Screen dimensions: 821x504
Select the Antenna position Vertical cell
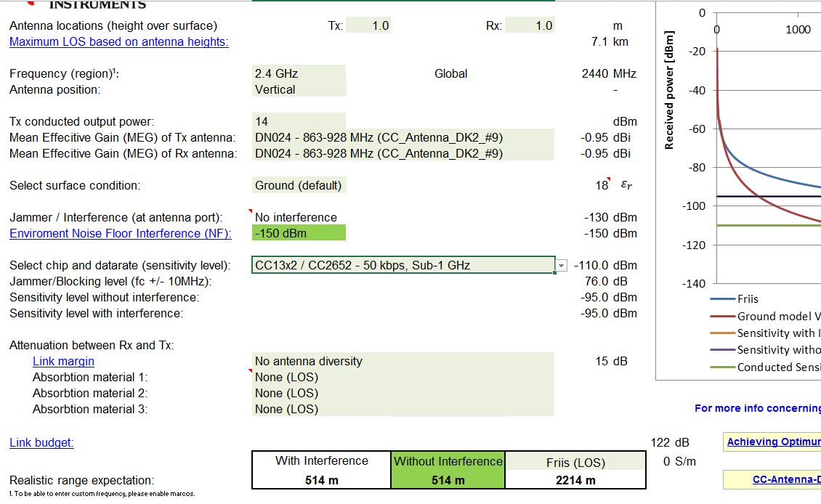click(x=299, y=89)
